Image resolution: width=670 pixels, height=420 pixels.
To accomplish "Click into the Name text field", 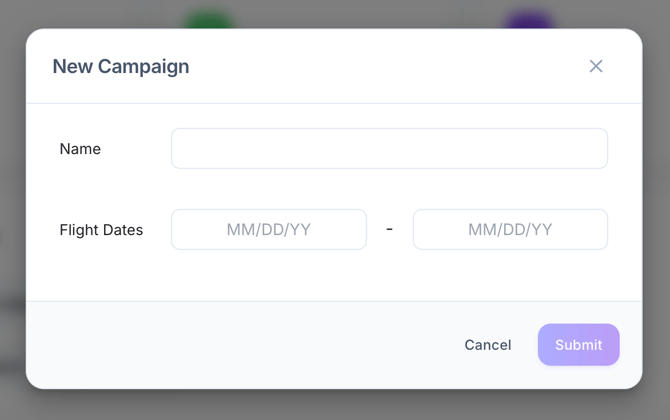I will coord(389,149).
